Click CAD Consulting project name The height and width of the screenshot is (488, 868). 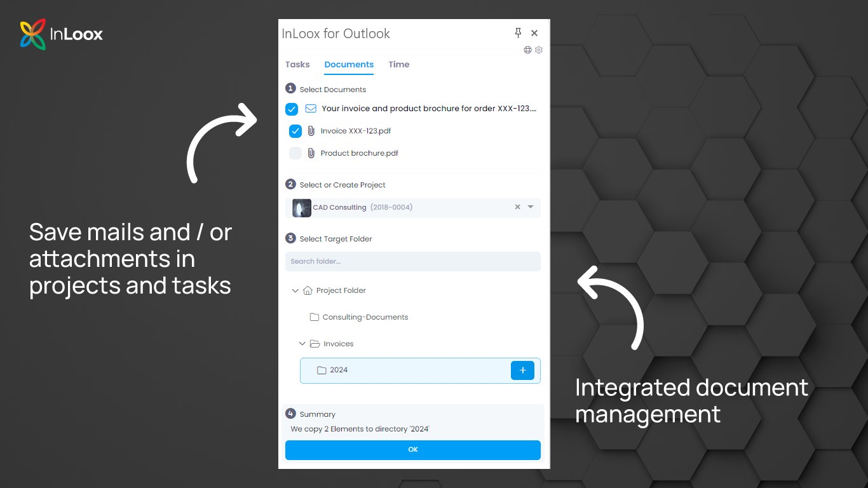tap(339, 207)
